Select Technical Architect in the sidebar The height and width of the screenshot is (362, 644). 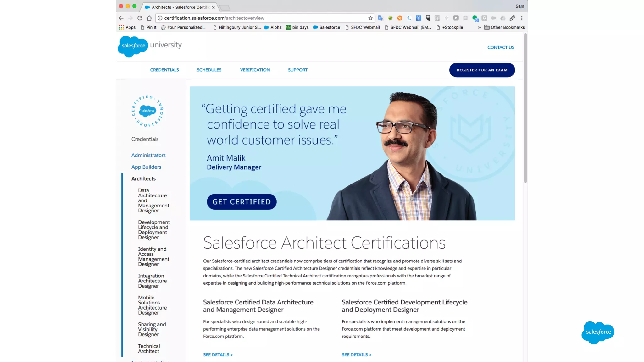click(149, 348)
